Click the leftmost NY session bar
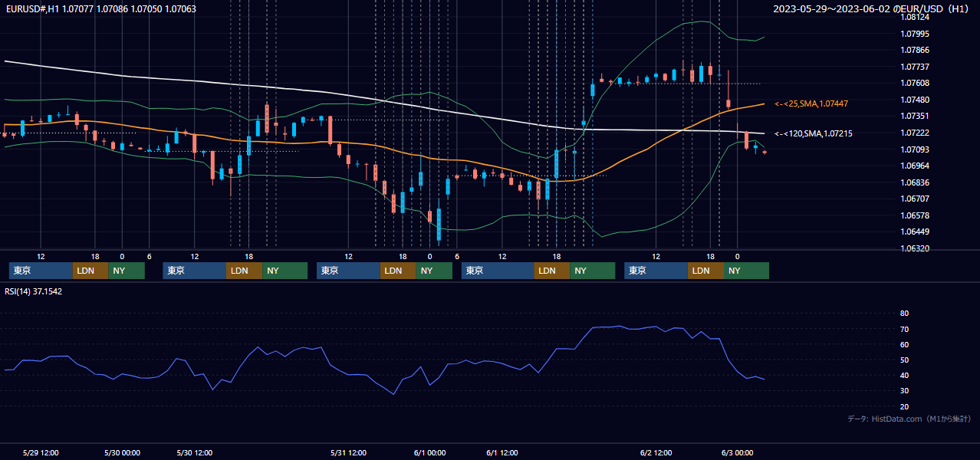The width and height of the screenshot is (980, 460). 127,271
